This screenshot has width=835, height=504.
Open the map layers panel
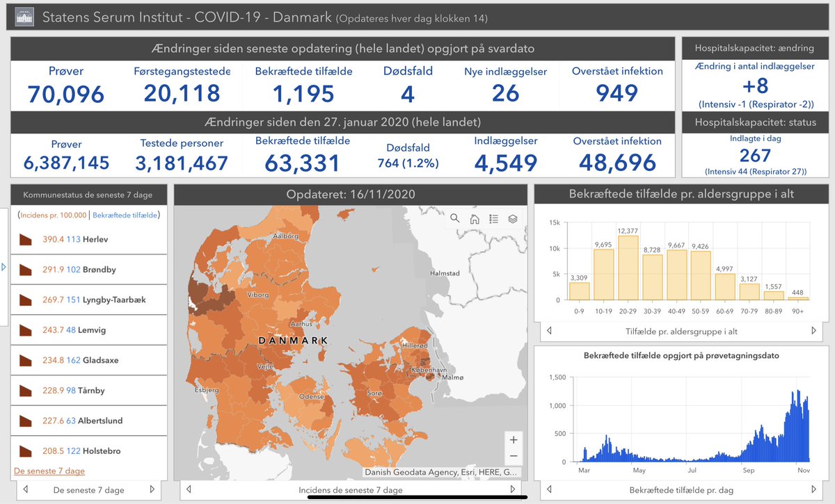click(x=513, y=218)
